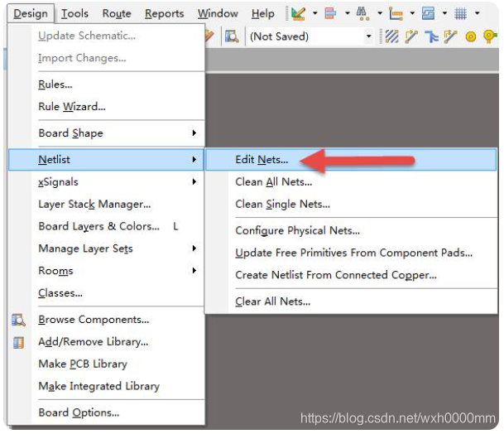Expand the grid dropdown arrow
This screenshot has width=504, height=434.
[478, 13]
